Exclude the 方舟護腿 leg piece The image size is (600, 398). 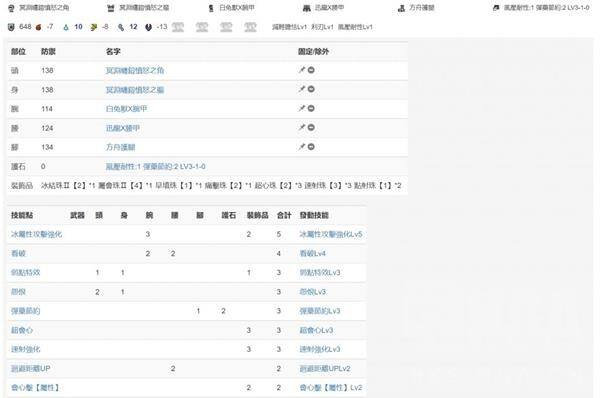tap(311, 147)
